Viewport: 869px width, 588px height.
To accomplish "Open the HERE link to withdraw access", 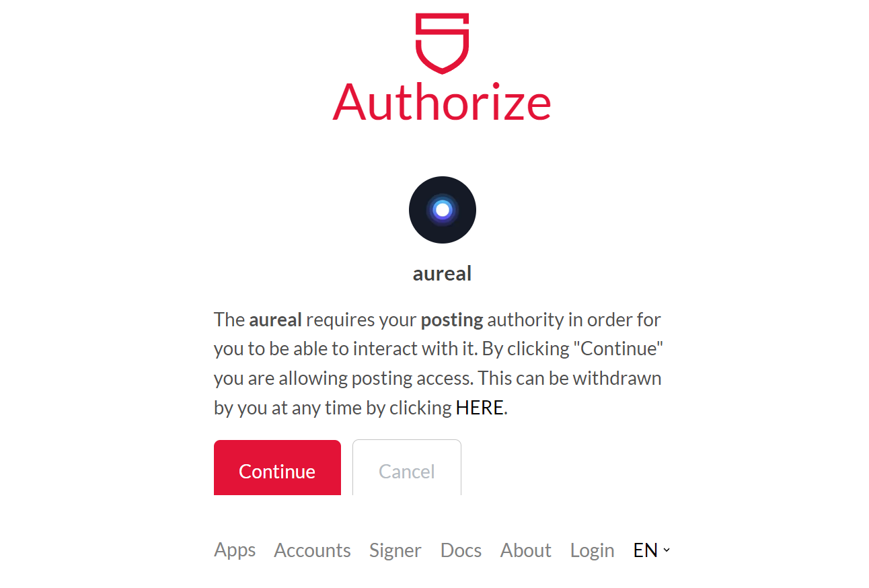I will click(480, 408).
